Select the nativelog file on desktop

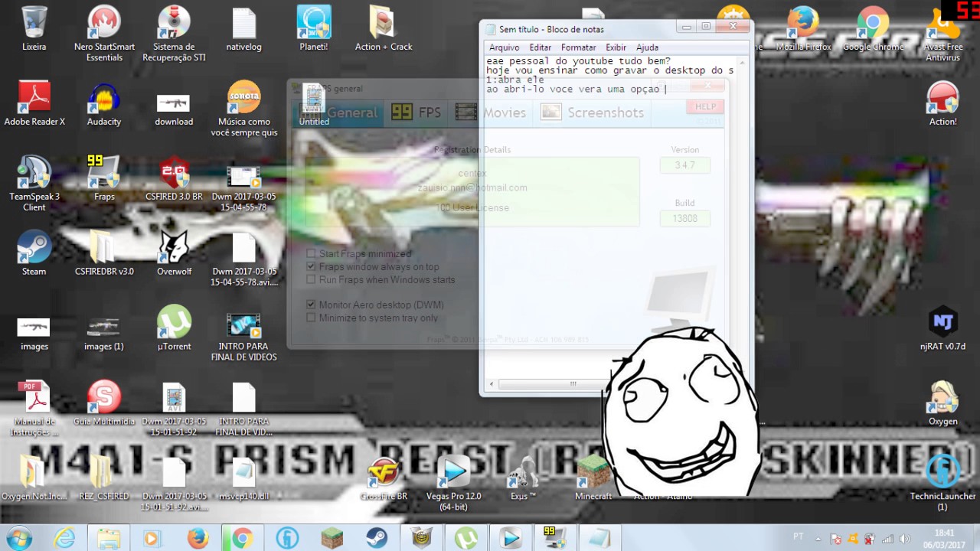coord(243,29)
